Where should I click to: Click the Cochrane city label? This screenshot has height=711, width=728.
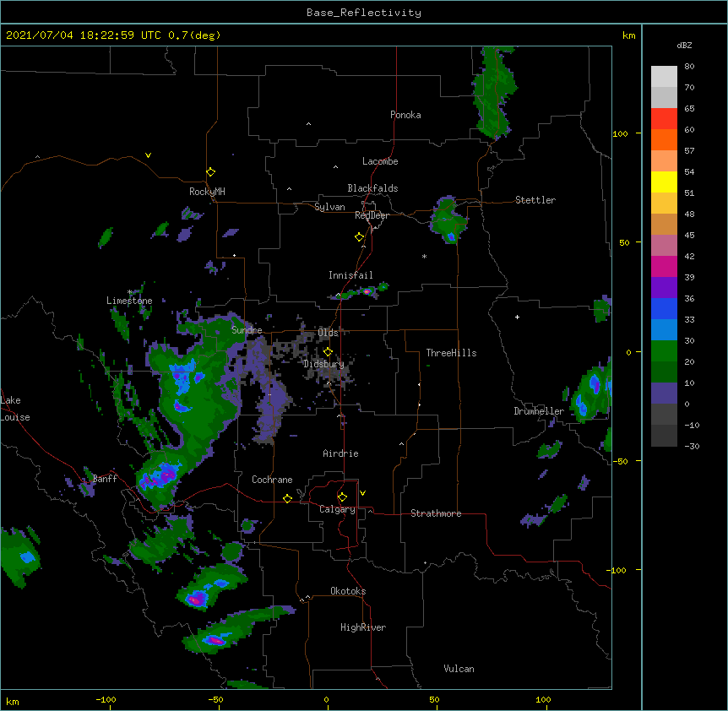tap(272, 480)
